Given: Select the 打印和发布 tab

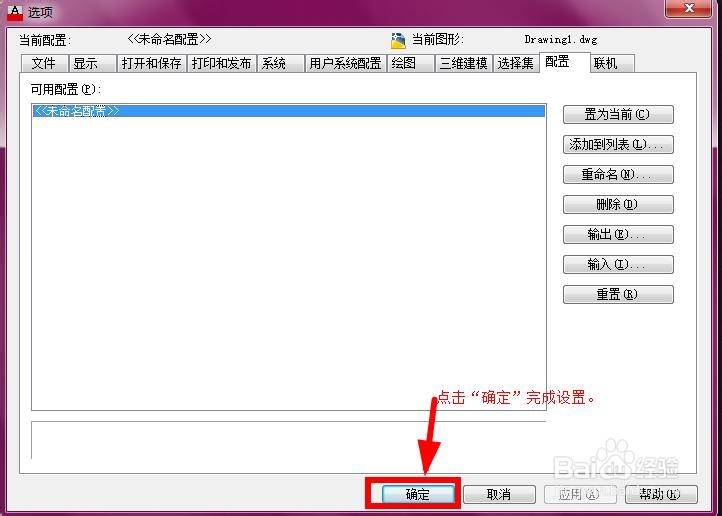Looking at the screenshot, I should pyautogui.click(x=221, y=63).
